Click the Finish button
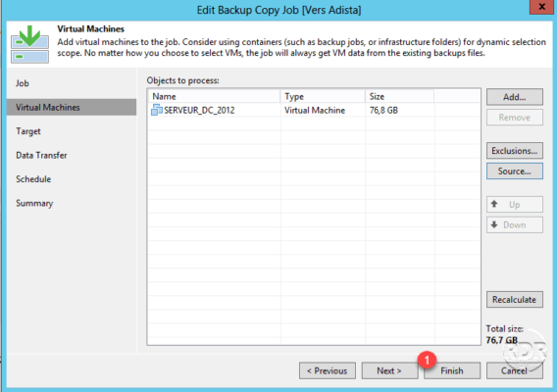The height and width of the screenshot is (392, 557). click(x=452, y=370)
